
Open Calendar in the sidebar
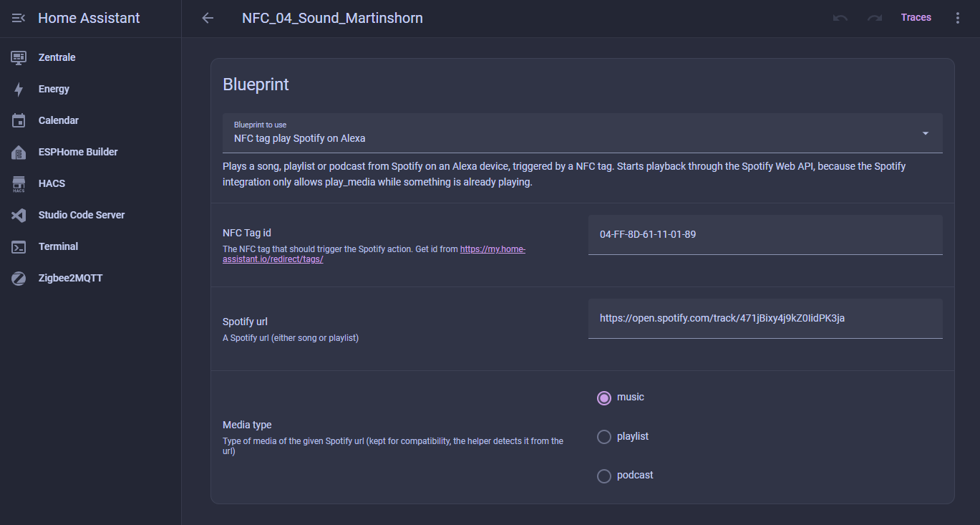point(90,120)
